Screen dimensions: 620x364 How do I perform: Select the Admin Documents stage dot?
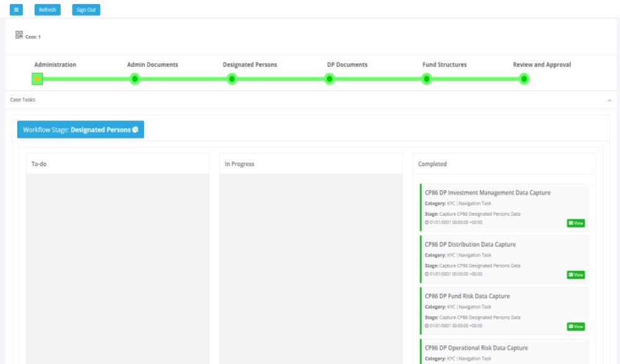tap(135, 79)
